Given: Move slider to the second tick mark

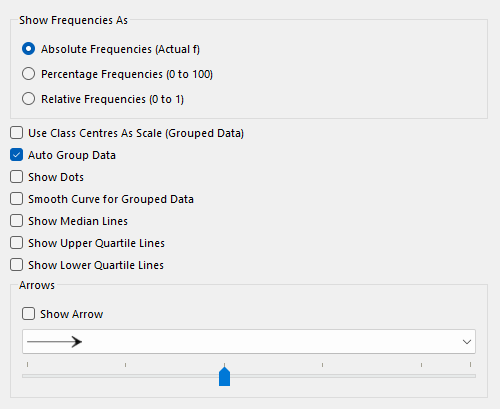Looking at the screenshot, I should coord(125,365).
